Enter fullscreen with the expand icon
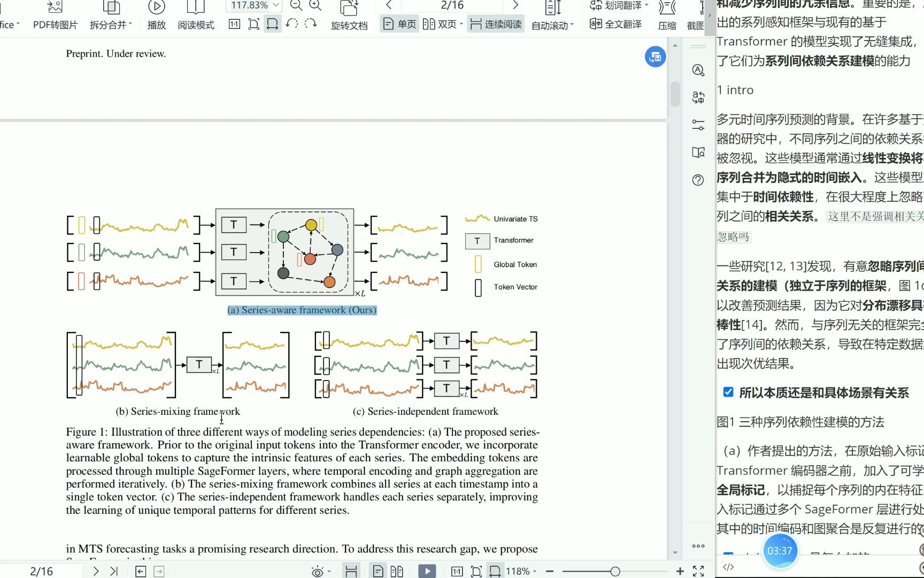The height and width of the screenshot is (578, 924). 698,571
